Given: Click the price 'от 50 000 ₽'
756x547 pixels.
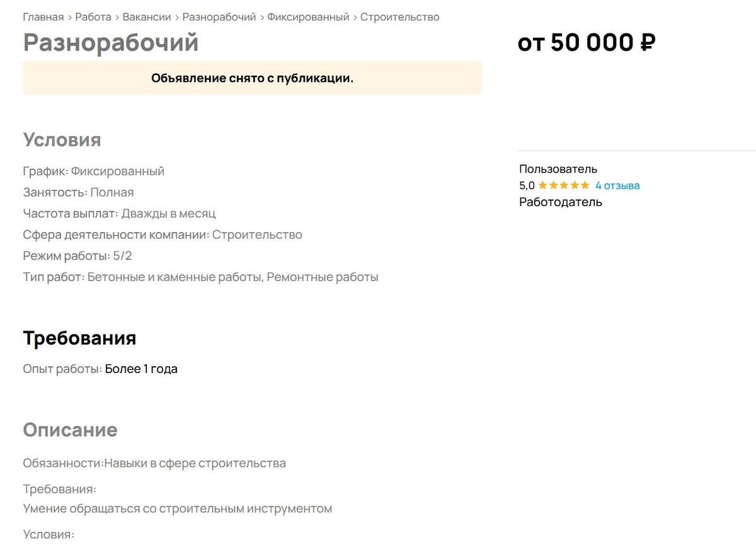Looking at the screenshot, I should [x=587, y=43].
